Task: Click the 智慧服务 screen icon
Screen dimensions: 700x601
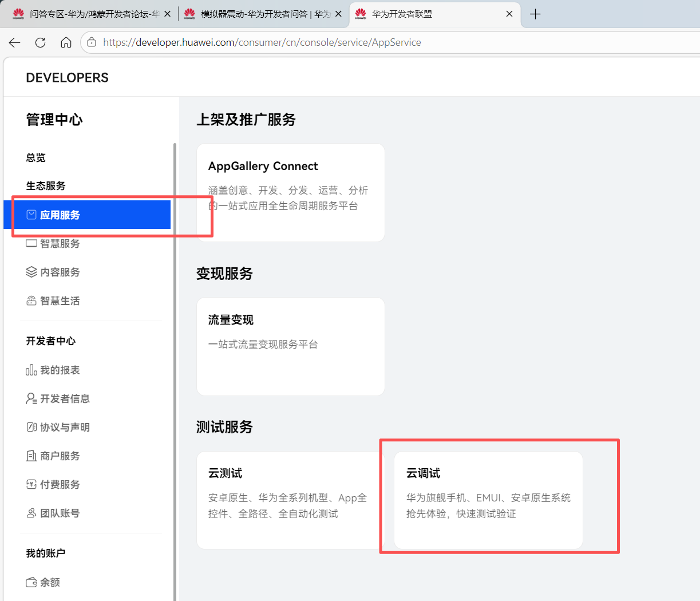Action: 31,243
